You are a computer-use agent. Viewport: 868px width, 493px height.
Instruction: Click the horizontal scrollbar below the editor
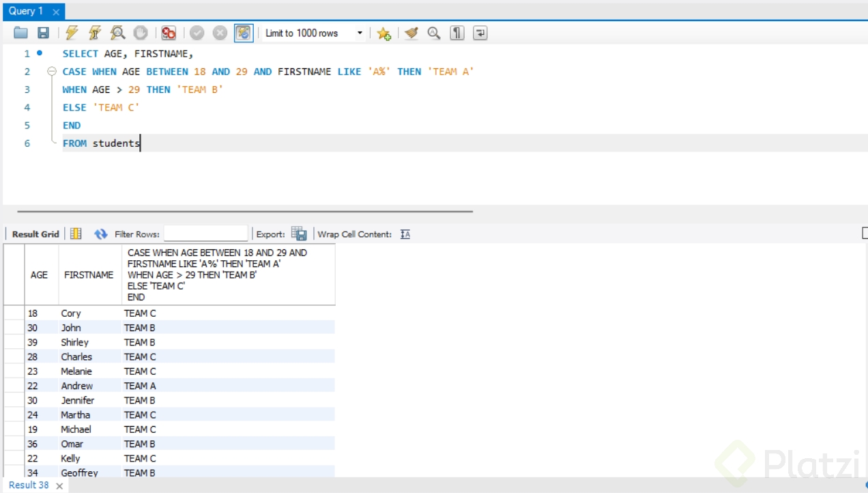coord(245,211)
